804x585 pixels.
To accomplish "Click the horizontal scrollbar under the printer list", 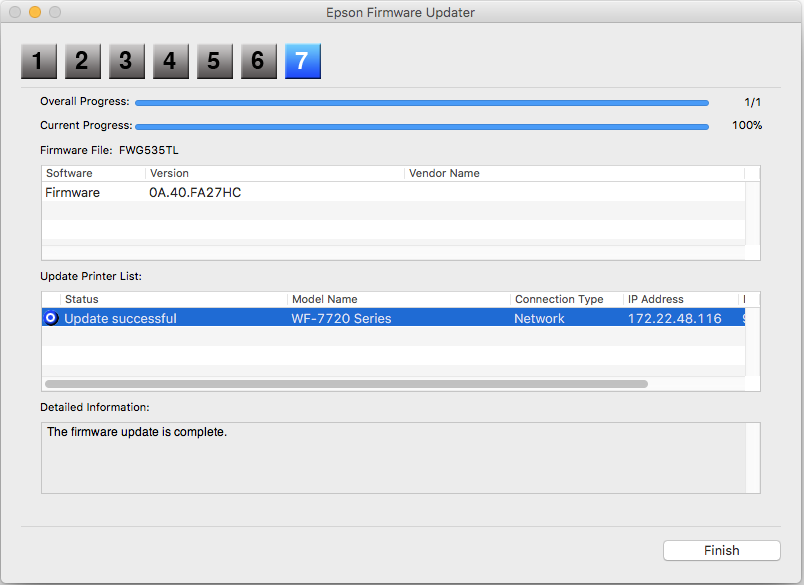I will [x=347, y=384].
